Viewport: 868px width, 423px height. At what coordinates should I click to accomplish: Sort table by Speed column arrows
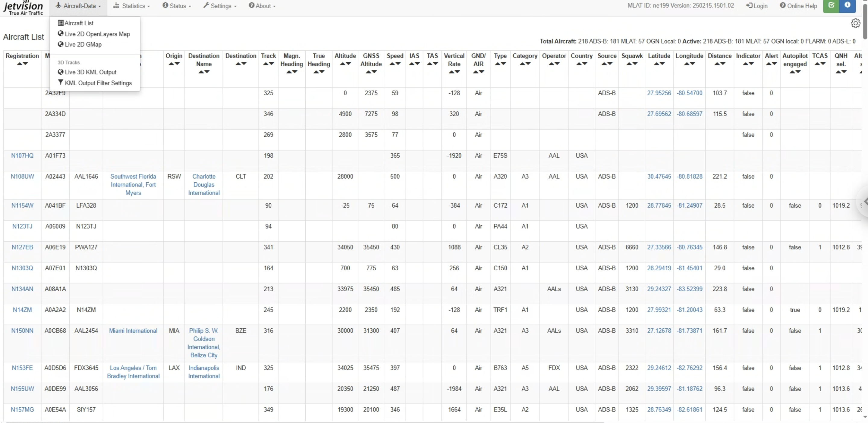[395, 64]
